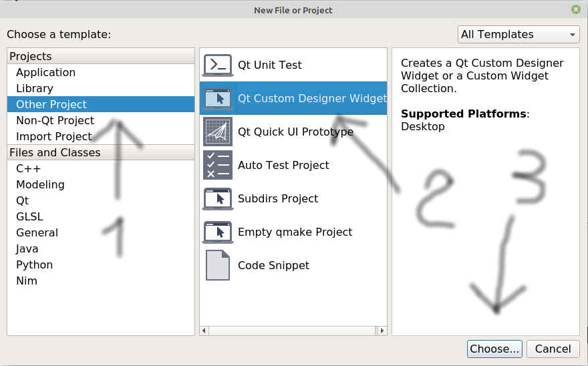Choose Non-Qt Project category
Screen dimensions: 588x366
[55, 120]
